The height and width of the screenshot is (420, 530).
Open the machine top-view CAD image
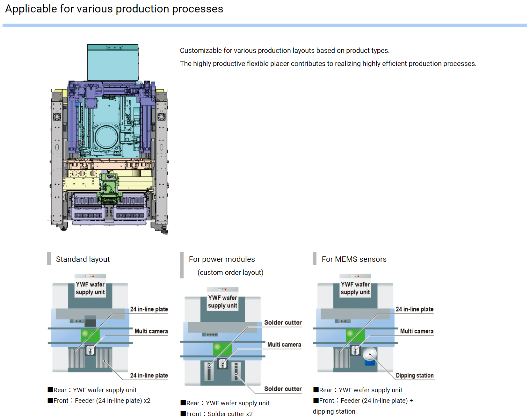[109, 139]
